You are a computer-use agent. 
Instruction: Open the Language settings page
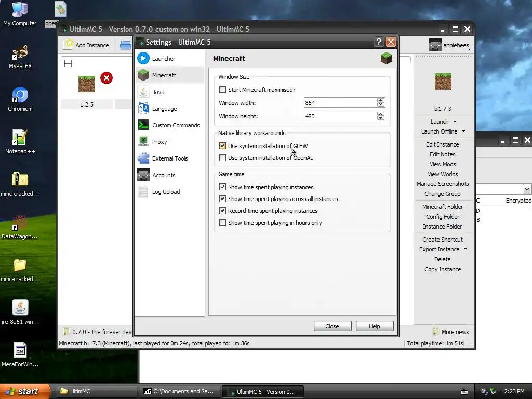point(170,109)
